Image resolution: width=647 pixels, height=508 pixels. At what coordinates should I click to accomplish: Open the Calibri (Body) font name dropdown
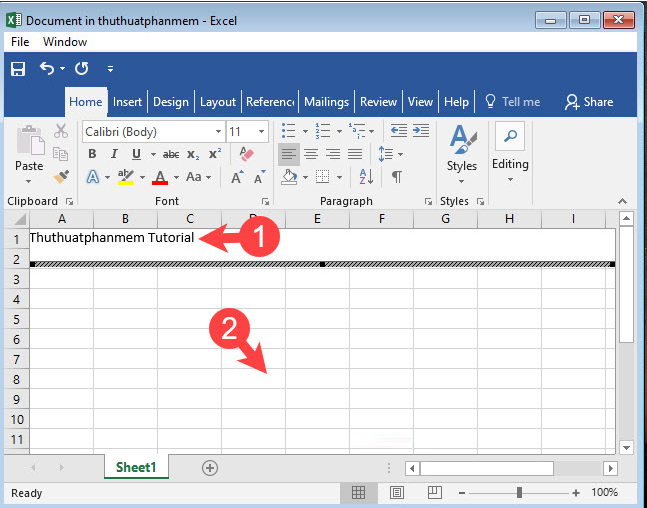click(219, 132)
